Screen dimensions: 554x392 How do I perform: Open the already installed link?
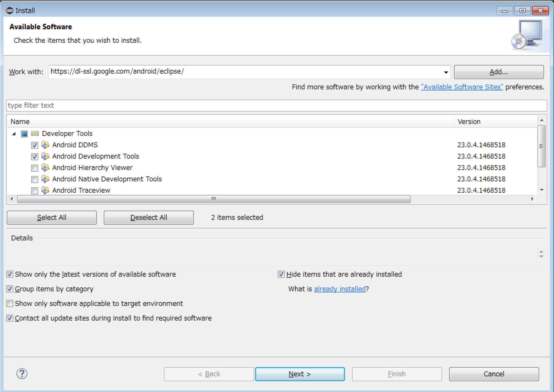(340, 289)
